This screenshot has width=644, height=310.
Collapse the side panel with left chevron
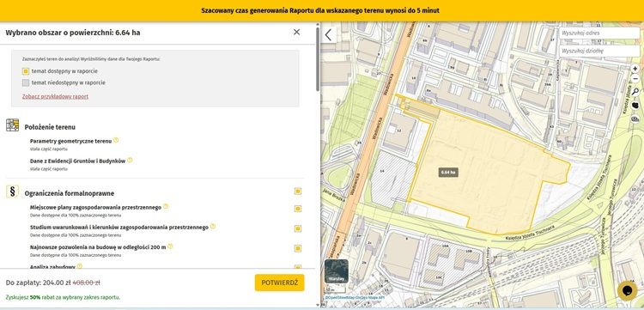(328, 35)
